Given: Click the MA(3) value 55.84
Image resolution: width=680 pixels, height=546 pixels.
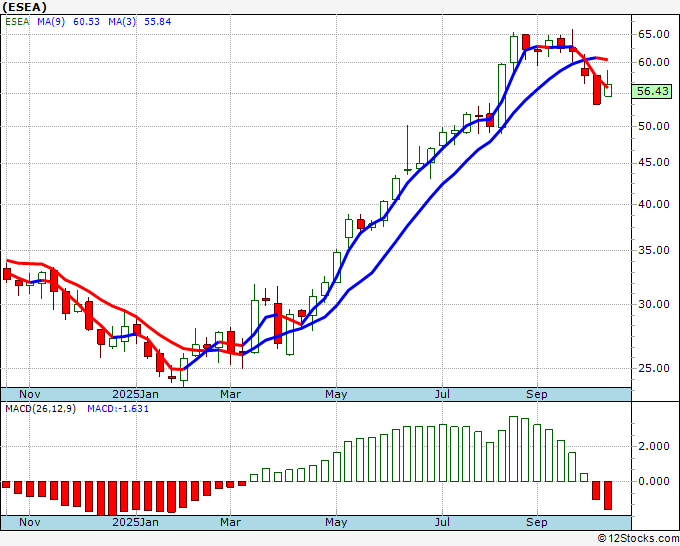Looking at the screenshot, I should 157,21.
